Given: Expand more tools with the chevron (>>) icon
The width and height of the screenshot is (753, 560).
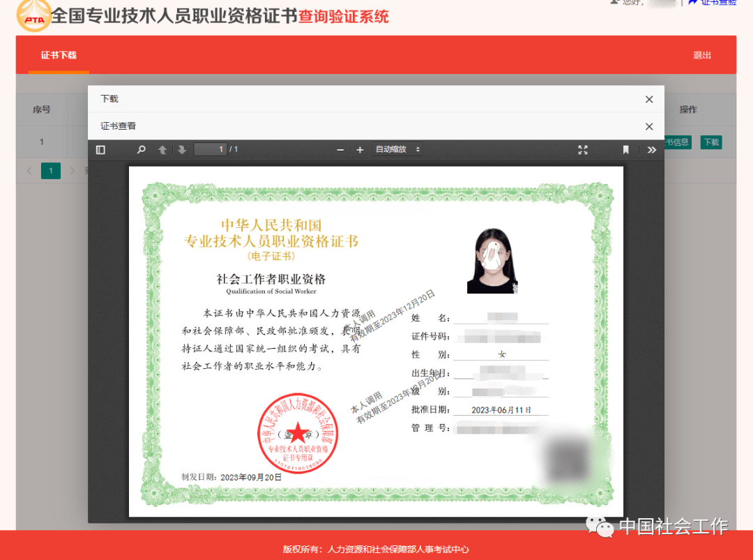Looking at the screenshot, I should click(651, 149).
